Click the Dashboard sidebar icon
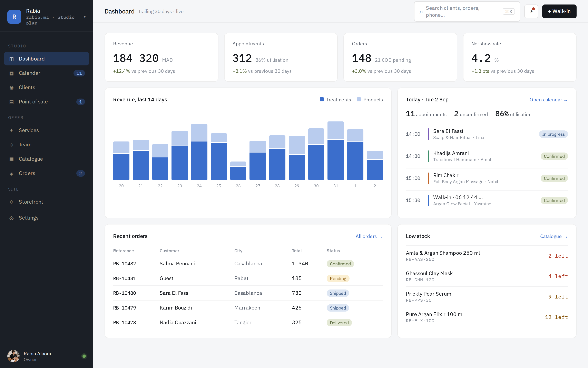Screen dimensions: 588x368 [x=11, y=59]
